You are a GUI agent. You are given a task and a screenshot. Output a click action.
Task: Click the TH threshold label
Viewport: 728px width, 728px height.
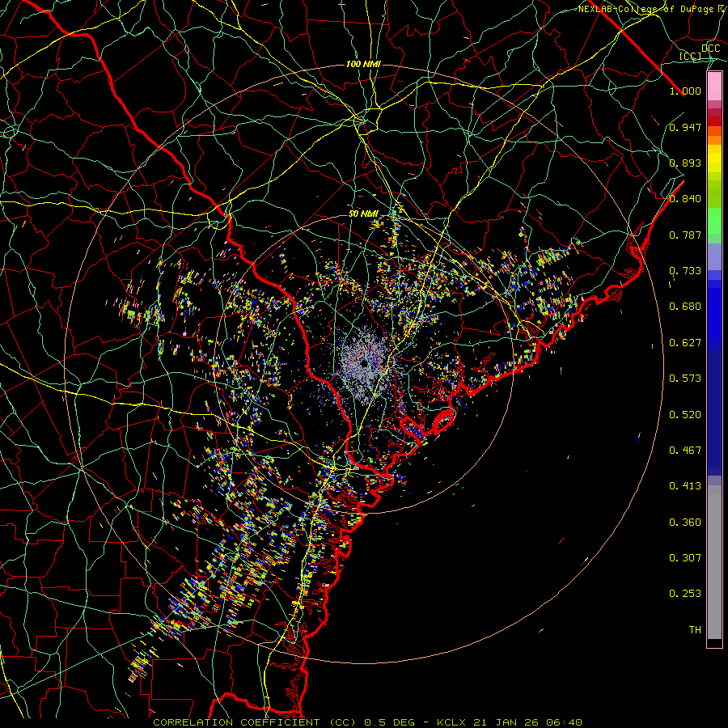coord(695,630)
